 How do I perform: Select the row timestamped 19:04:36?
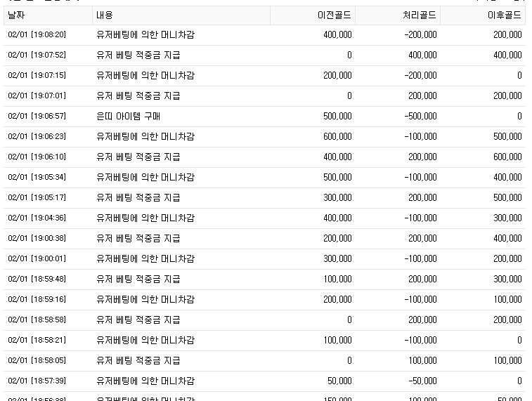pyautogui.click(x=265, y=218)
